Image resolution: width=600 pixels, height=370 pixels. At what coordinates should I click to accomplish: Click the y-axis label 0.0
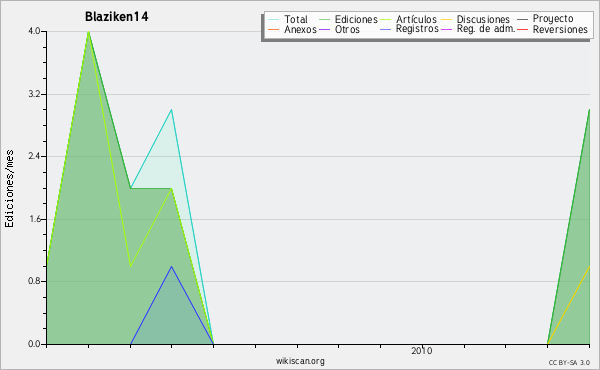34,344
